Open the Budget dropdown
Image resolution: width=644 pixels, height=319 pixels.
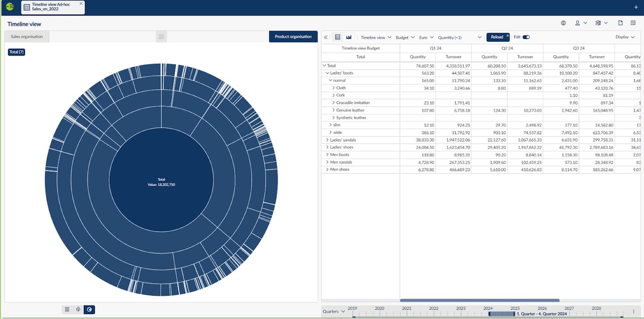[405, 38]
